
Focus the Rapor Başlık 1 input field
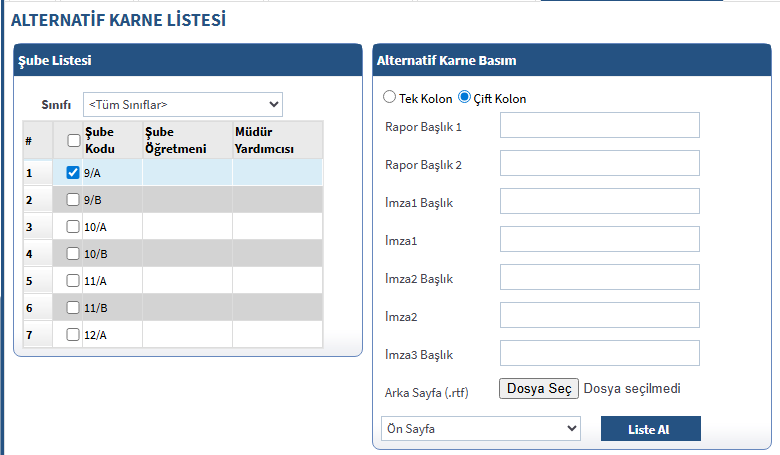[599, 125]
